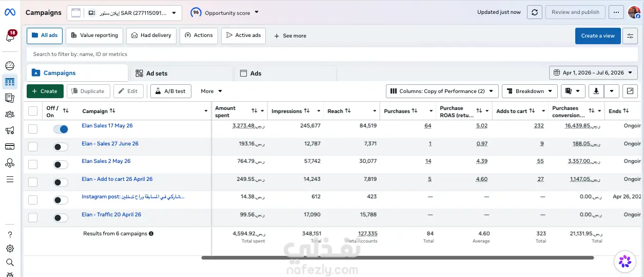
Task: Sort by the Reach column header
Action: coord(339,111)
